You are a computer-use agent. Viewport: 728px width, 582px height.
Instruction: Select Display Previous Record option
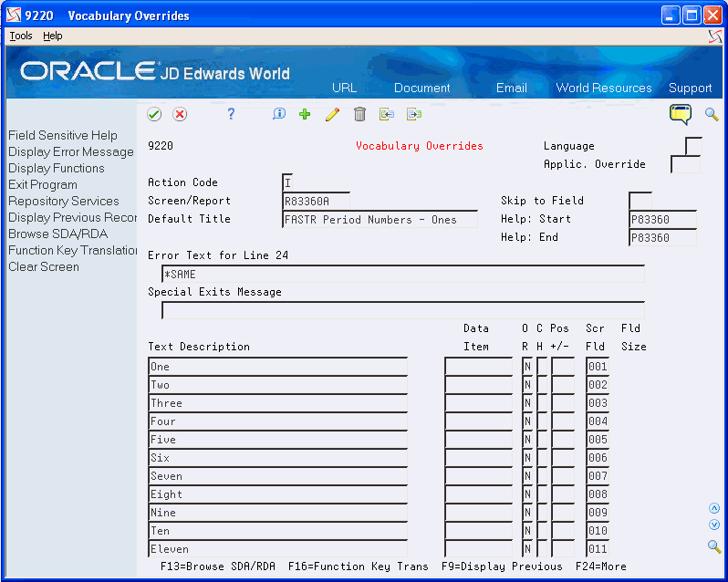point(72,217)
